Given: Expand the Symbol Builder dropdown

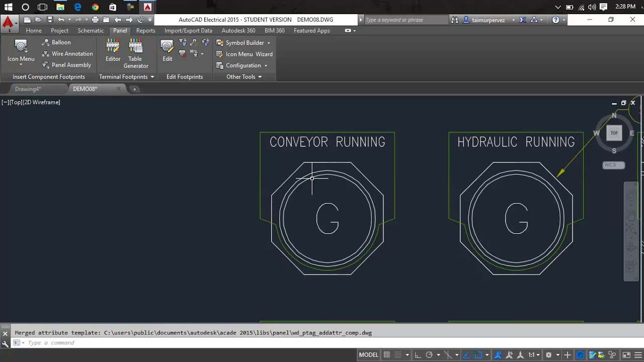Looking at the screenshot, I should (x=268, y=43).
